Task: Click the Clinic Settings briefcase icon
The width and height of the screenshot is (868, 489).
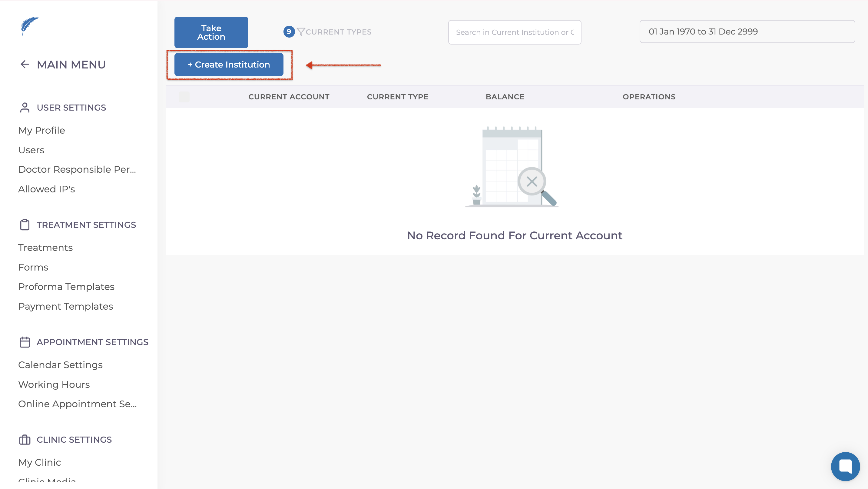Action: [25, 439]
